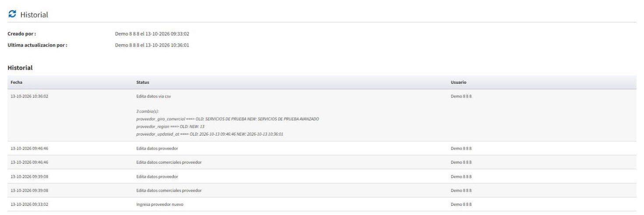Click the Fecha column header
The image size is (644, 215).
click(x=17, y=82)
